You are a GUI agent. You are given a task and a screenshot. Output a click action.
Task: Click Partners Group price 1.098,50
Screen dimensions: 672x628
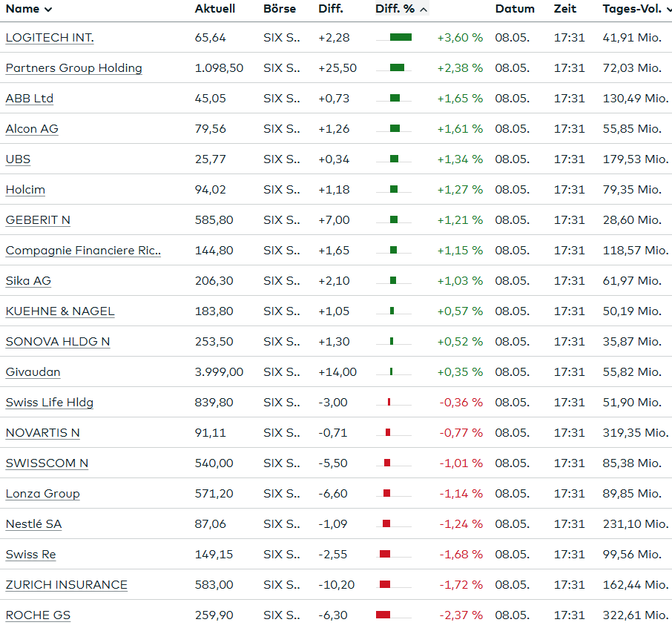point(219,68)
